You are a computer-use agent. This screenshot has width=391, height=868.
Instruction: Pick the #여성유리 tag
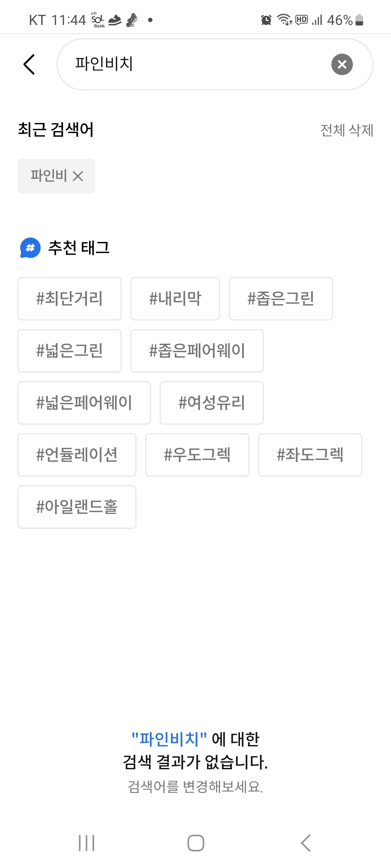coord(212,403)
